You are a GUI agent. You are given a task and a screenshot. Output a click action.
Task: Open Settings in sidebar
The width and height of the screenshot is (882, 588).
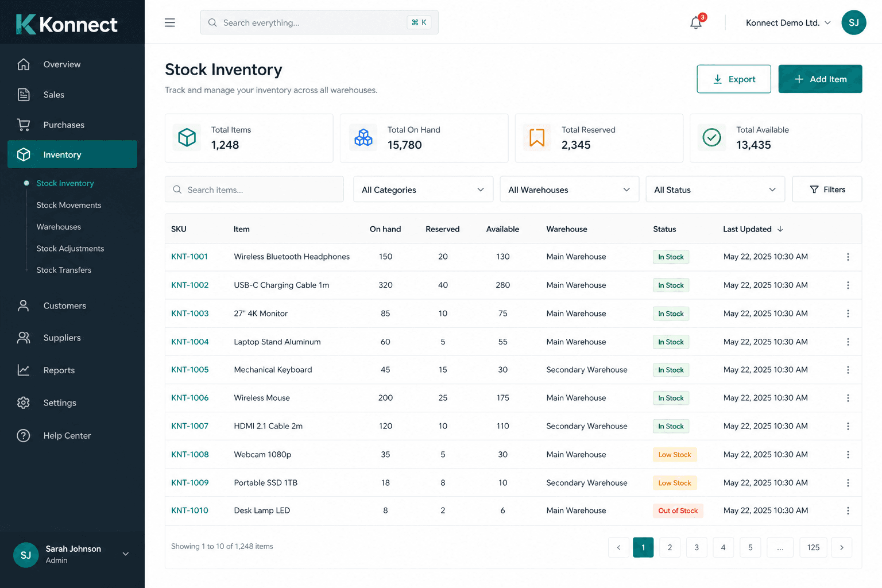(72, 403)
